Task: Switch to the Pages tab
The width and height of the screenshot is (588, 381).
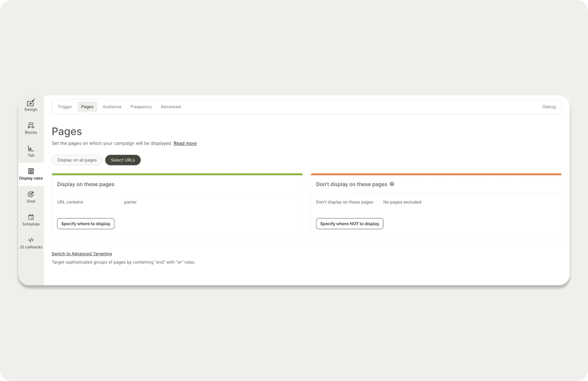Action: [87, 107]
